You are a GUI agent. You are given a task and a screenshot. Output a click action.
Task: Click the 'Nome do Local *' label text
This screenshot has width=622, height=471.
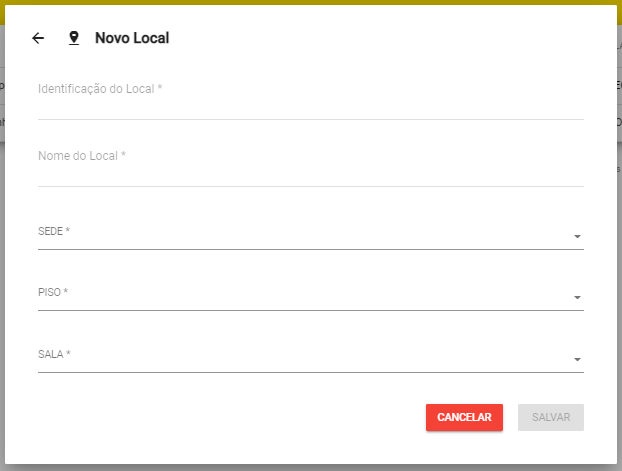(x=82, y=156)
